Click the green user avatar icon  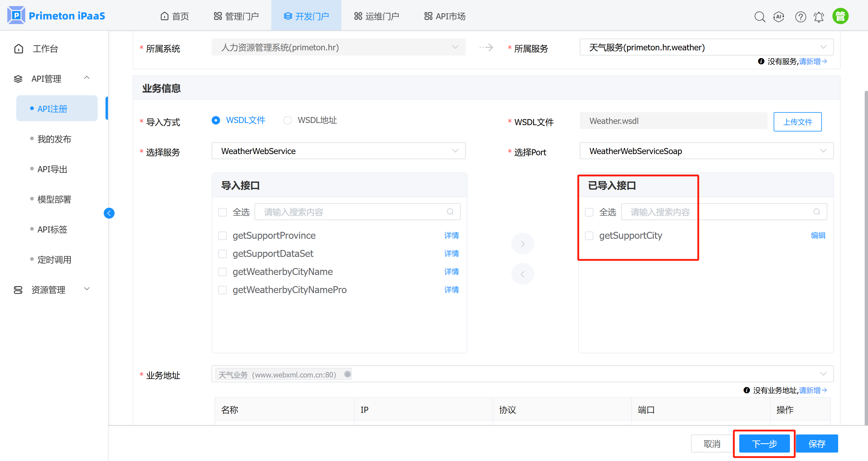coord(840,16)
